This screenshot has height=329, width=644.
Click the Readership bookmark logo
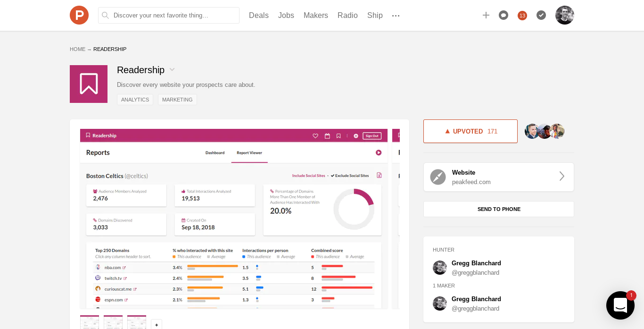click(89, 84)
